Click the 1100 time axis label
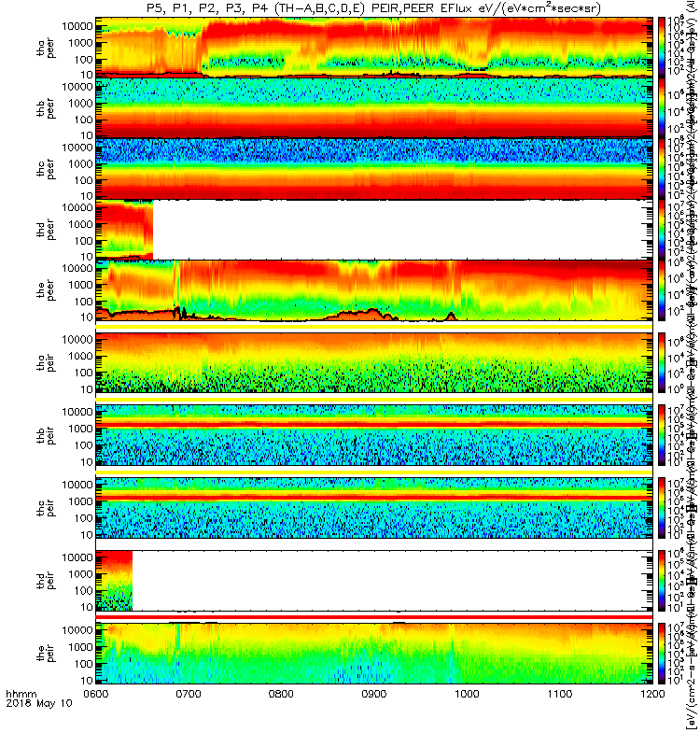 pos(559,694)
